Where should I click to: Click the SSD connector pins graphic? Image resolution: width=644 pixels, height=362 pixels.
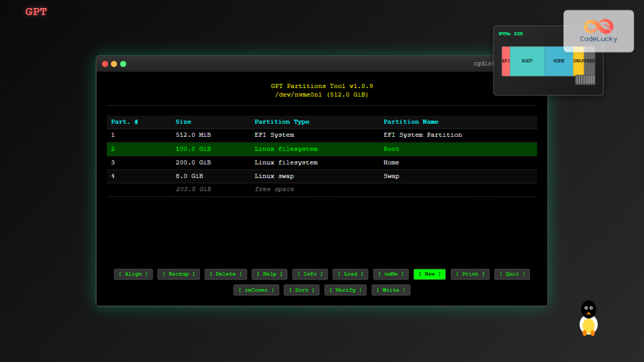click(584, 80)
